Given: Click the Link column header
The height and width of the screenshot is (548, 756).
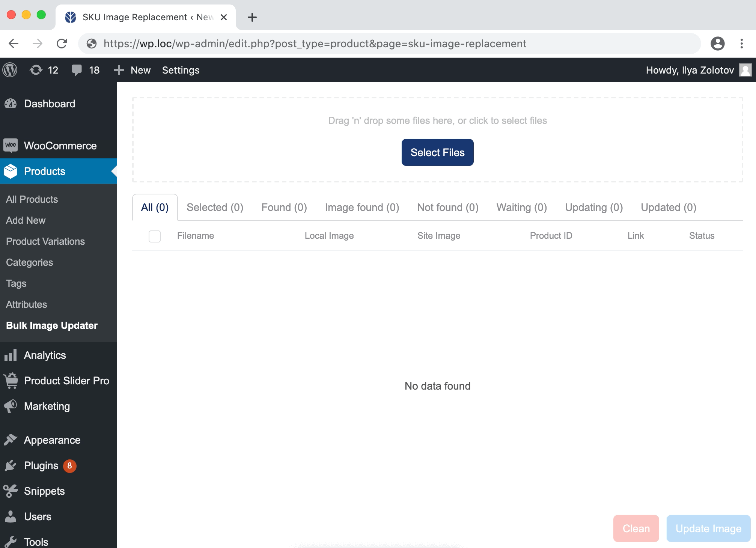Looking at the screenshot, I should (636, 236).
